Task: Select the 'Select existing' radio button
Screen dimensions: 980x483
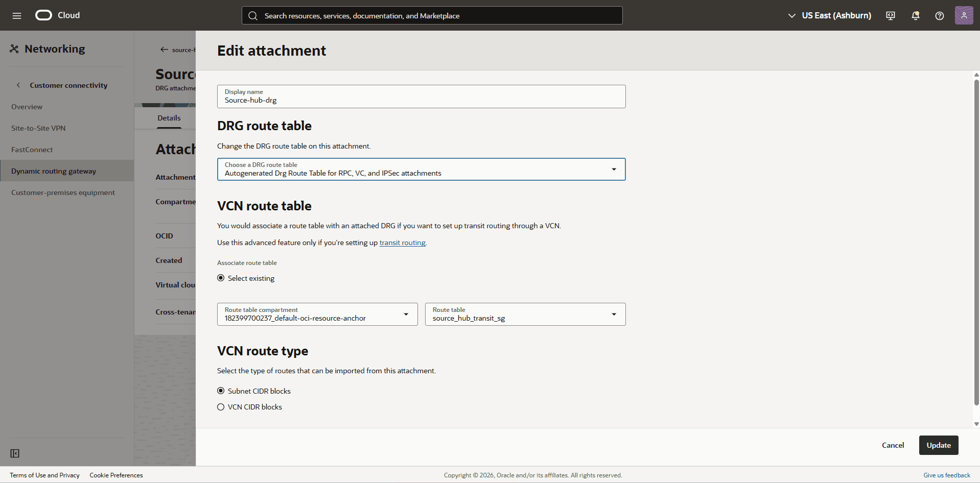Action: click(221, 278)
